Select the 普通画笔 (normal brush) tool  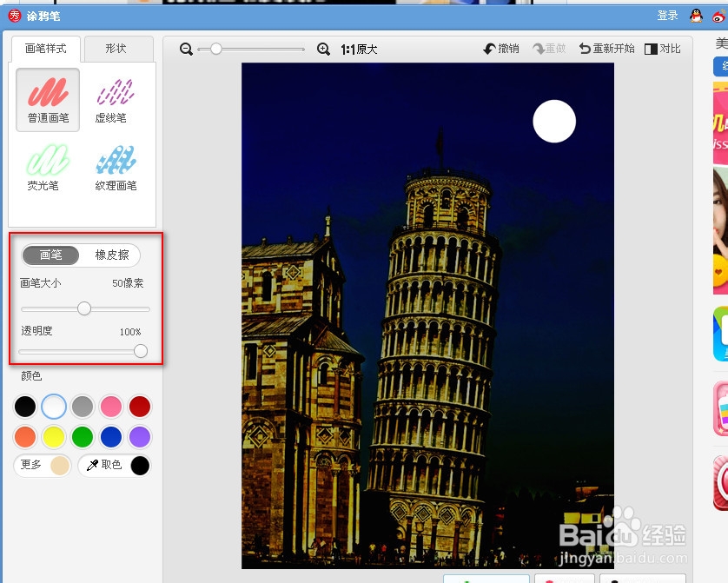(47, 99)
